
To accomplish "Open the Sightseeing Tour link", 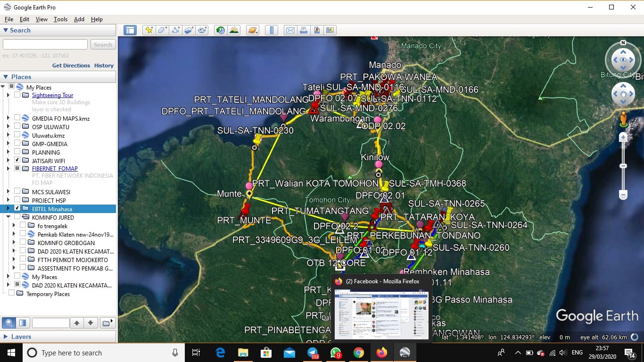I will click(x=52, y=95).
